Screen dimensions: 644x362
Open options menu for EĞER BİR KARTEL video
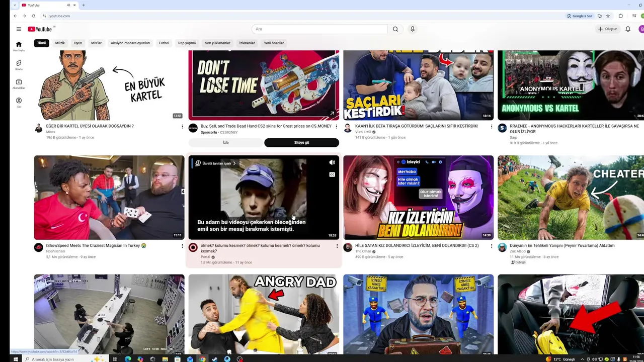182,127
